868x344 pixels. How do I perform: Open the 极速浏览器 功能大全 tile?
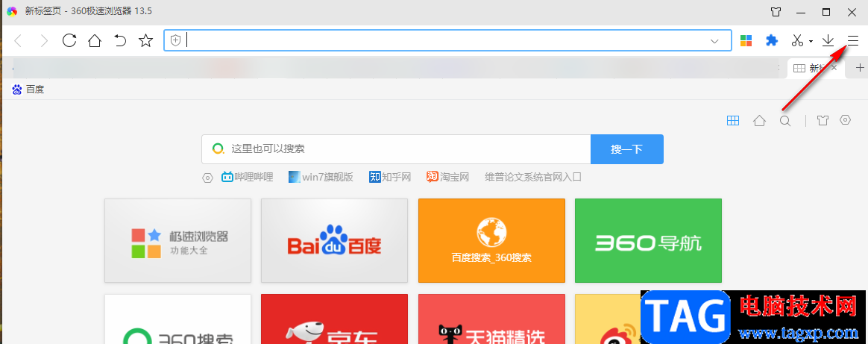(x=177, y=240)
